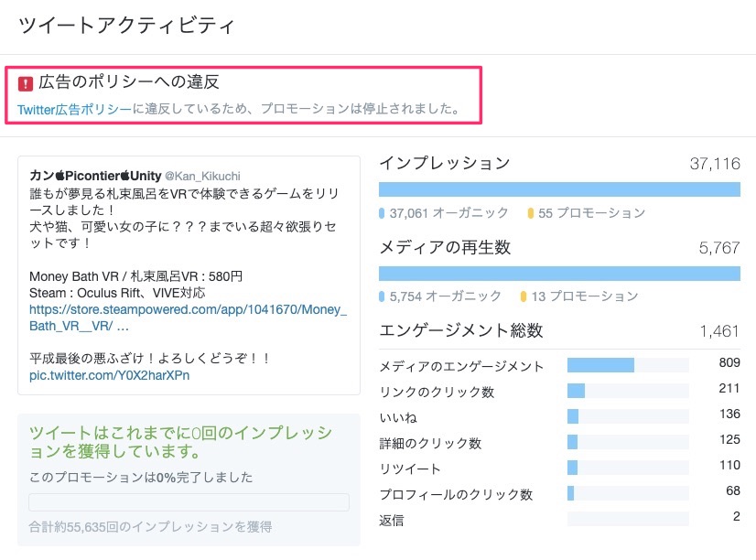
Task: Click the プロフィールのクリック数 label
Action: 456,494
